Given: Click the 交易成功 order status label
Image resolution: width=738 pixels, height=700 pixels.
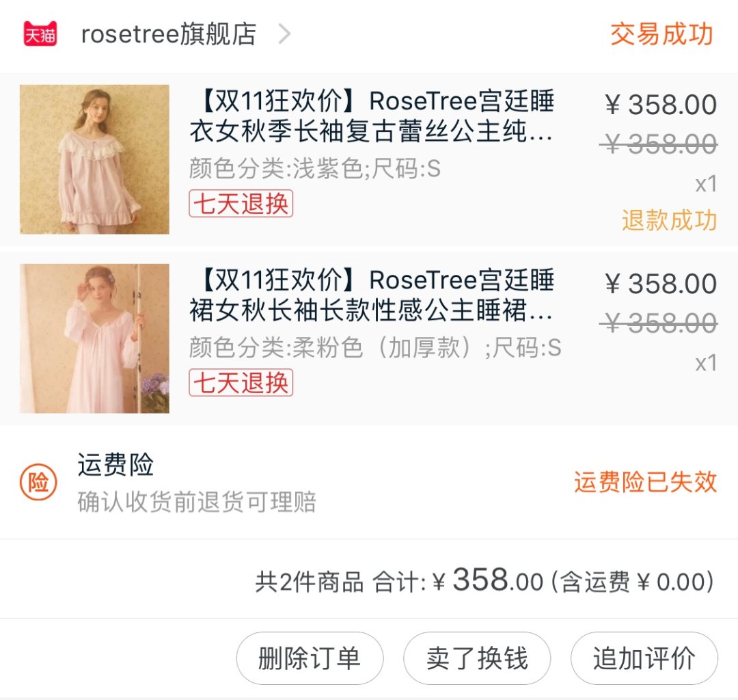Looking at the screenshot, I should pyautogui.click(x=661, y=34).
